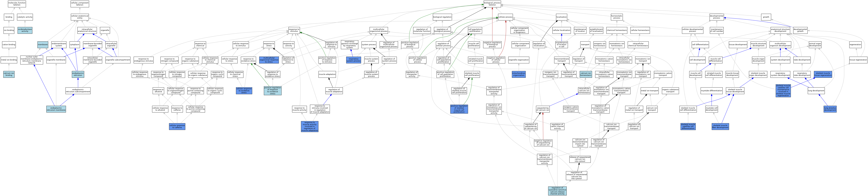
Task: Click the 'mitochondrion organization' node
Action: click(519, 74)
